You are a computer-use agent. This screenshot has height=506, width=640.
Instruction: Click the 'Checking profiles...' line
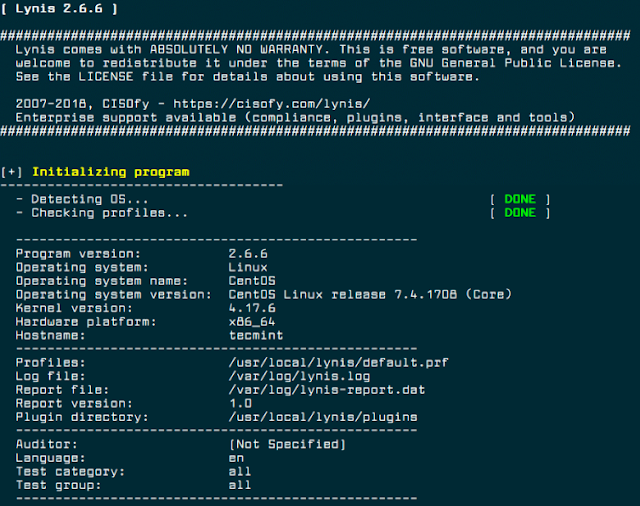pyautogui.click(x=102, y=213)
